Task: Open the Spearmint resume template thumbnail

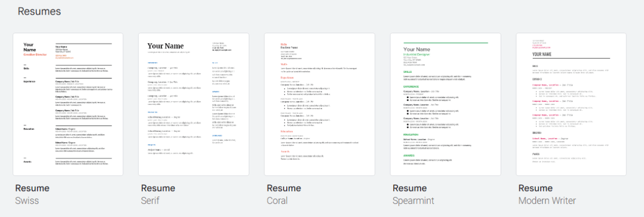Action: click(446, 104)
